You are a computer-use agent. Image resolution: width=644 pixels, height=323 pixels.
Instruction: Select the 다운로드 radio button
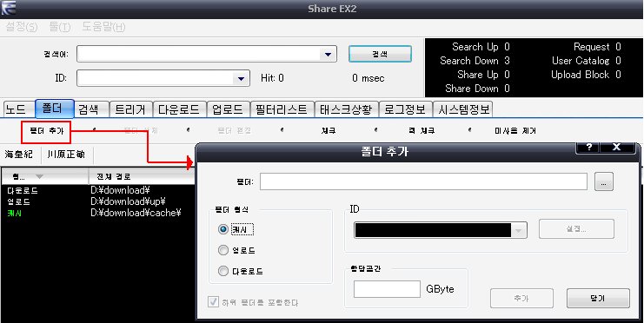[223, 271]
